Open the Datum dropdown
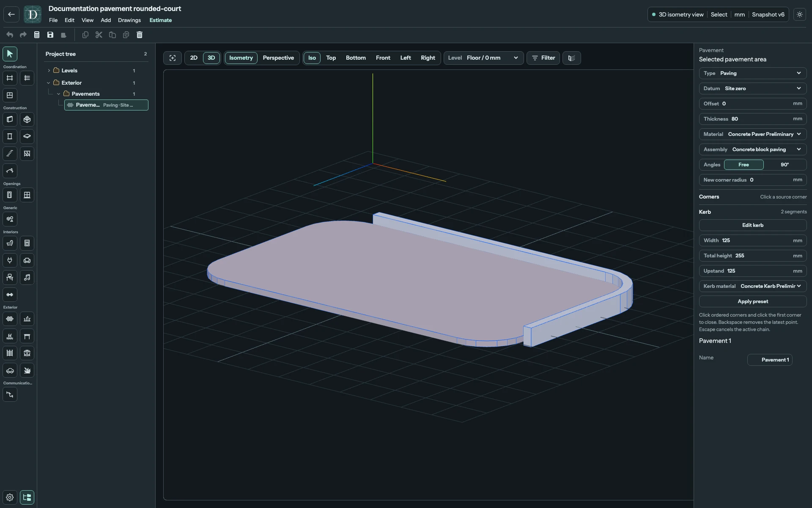 (753, 88)
